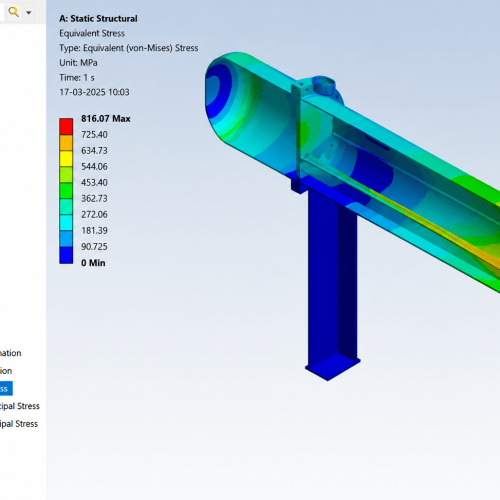Click the dished end cap of the vessel
The width and height of the screenshot is (500, 500).
pos(223,97)
